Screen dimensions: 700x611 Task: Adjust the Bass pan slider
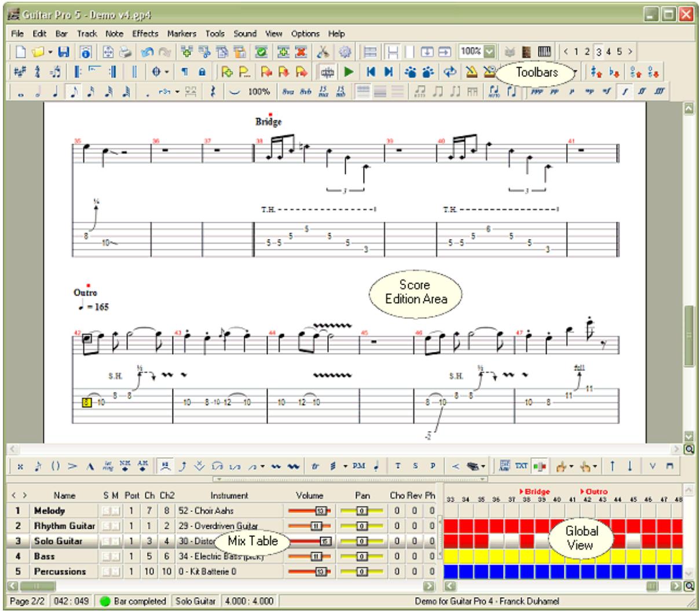pos(362,556)
